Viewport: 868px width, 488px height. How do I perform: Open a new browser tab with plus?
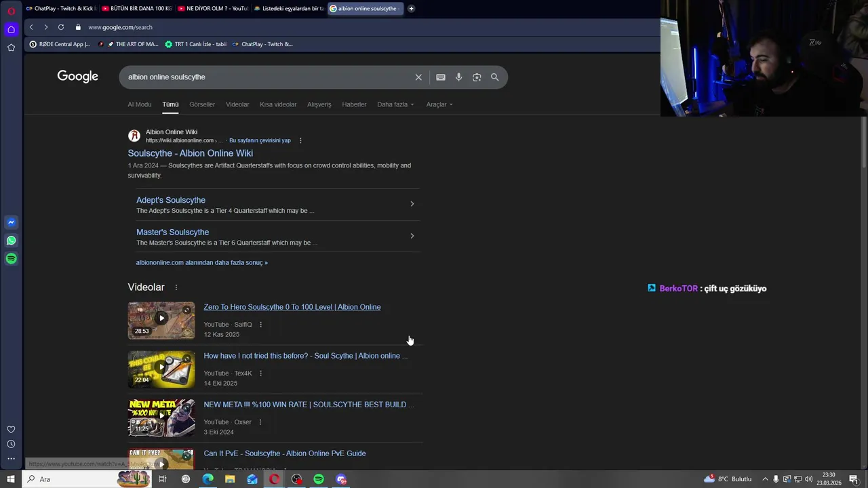[x=411, y=9]
